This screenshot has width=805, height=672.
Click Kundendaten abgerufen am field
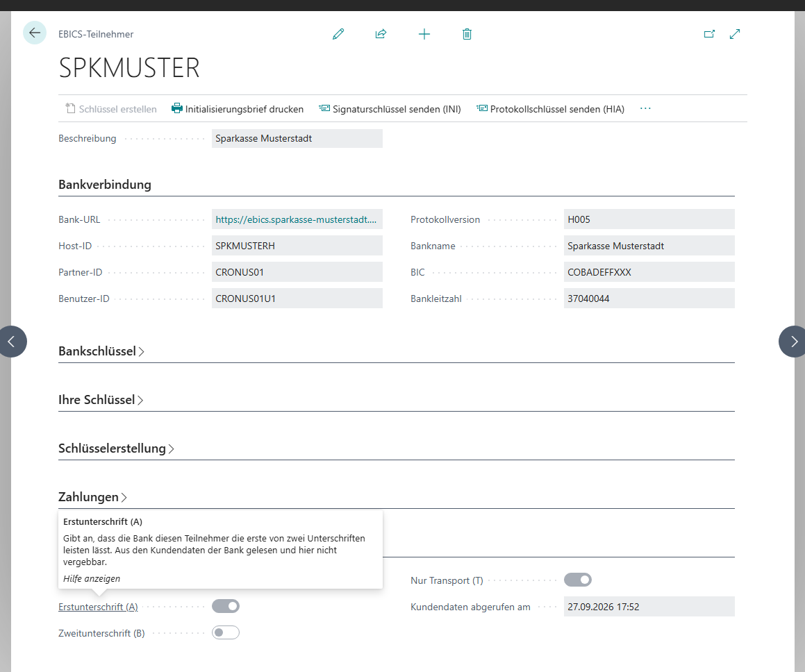(x=649, y=607)
